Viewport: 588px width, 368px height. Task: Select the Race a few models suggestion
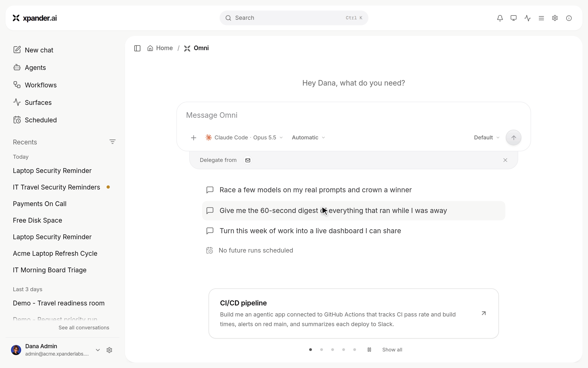coord(353,190)
